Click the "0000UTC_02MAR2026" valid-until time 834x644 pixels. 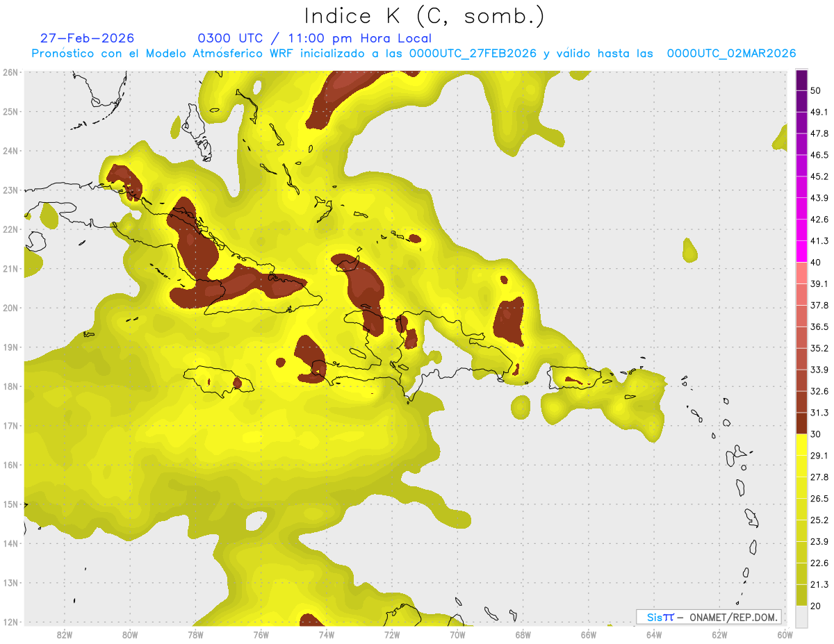[731, 53]
